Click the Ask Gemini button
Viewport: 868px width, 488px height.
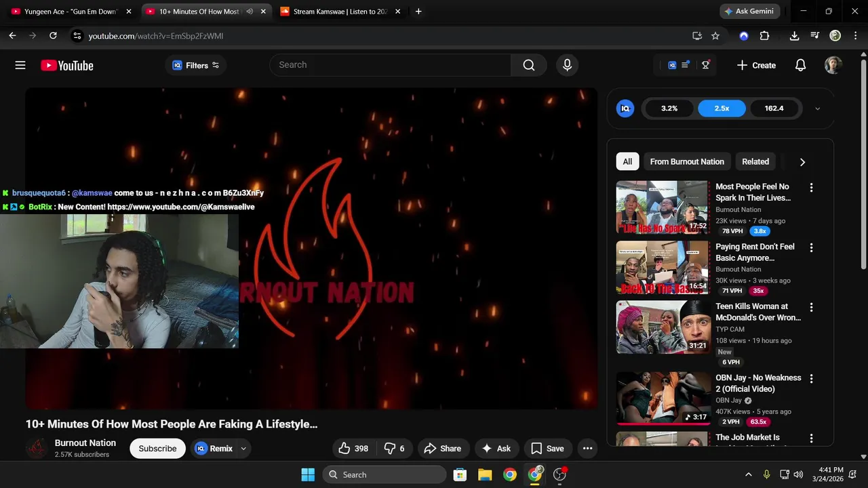749,12
